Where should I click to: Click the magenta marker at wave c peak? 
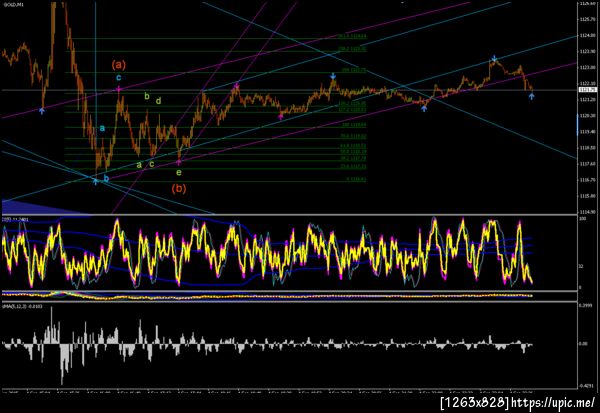point(119,89)
